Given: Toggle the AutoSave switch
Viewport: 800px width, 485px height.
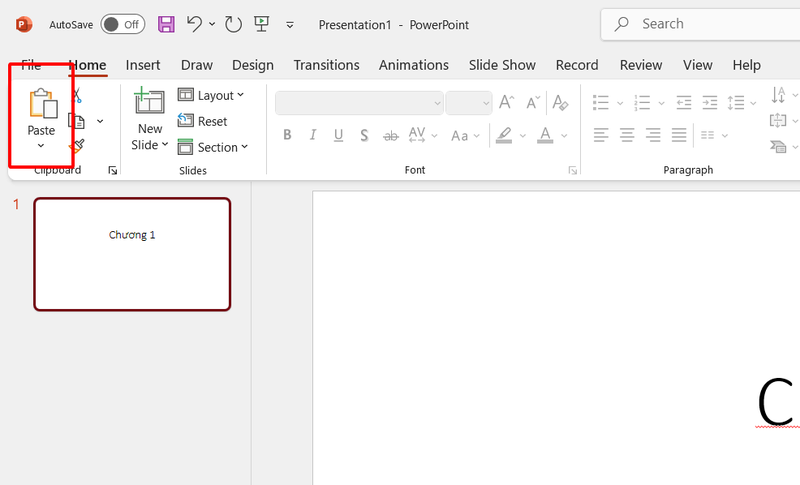Looking at the screenshot, I should click(122, 24).
